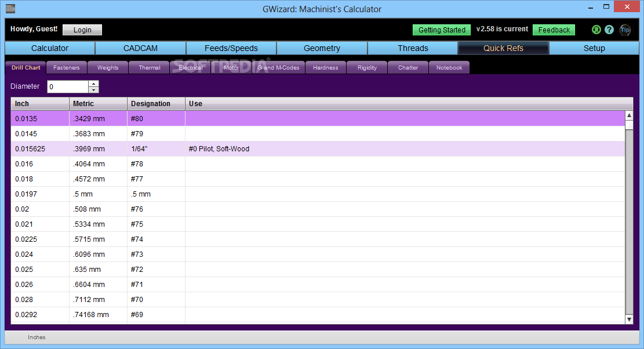
Task: Maximize the GWizard window
Action: point(606,6)
